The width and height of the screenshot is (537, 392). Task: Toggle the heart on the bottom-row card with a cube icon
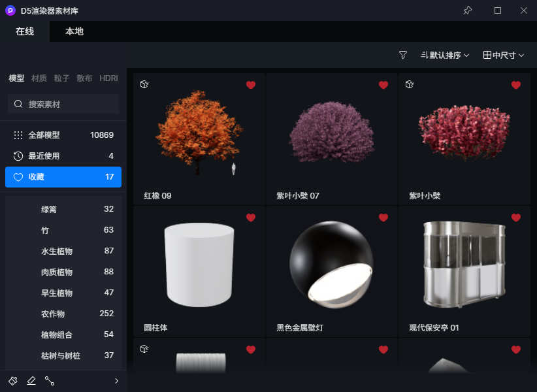click(x=251, y=350)
